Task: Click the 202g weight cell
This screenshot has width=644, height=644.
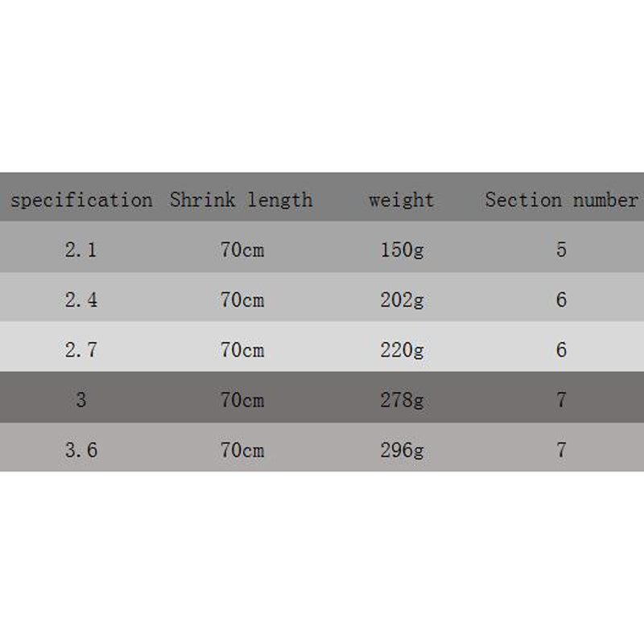Action: click(401, 299)
